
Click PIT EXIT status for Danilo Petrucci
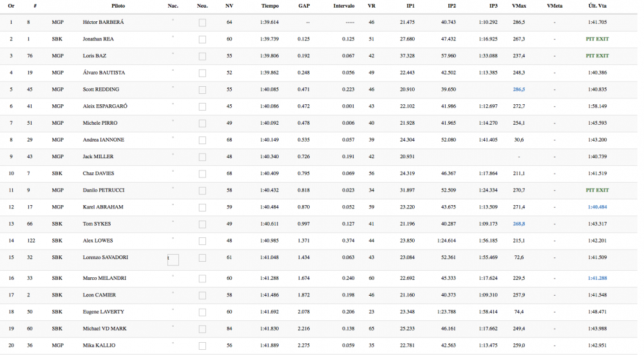(x=597, y=190)
